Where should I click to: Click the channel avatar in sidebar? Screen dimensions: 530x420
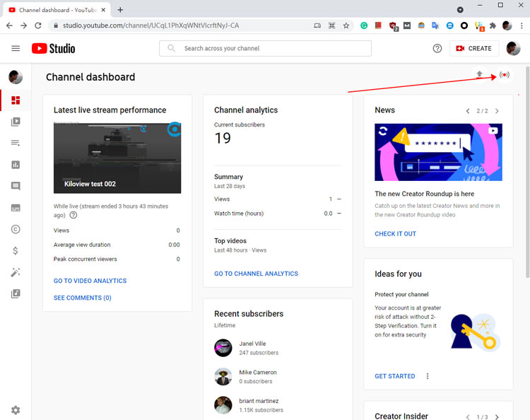(x=16, y=77)
